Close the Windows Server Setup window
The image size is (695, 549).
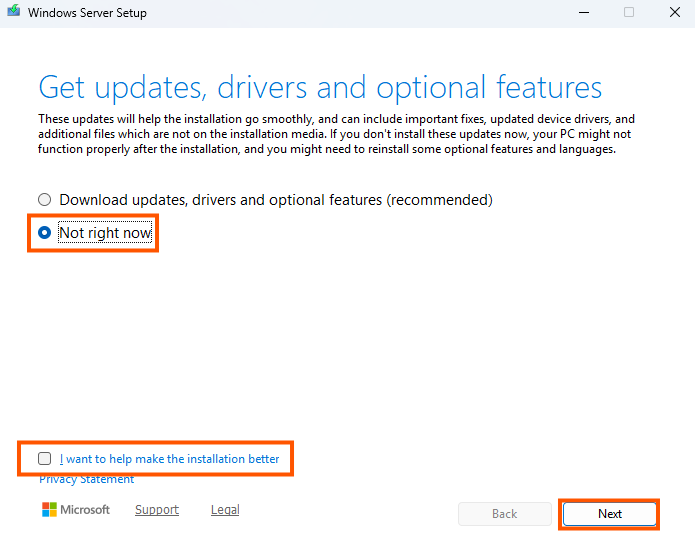point(675,12)
